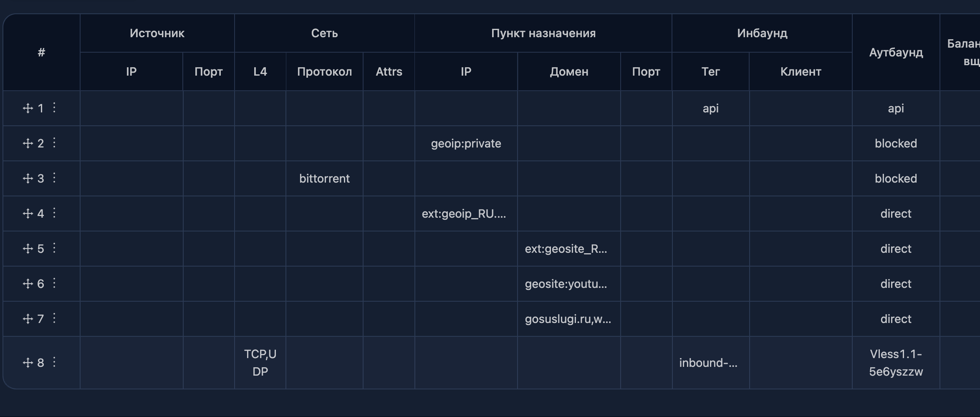Click the Аутбаунд column header

click(896, 53)
